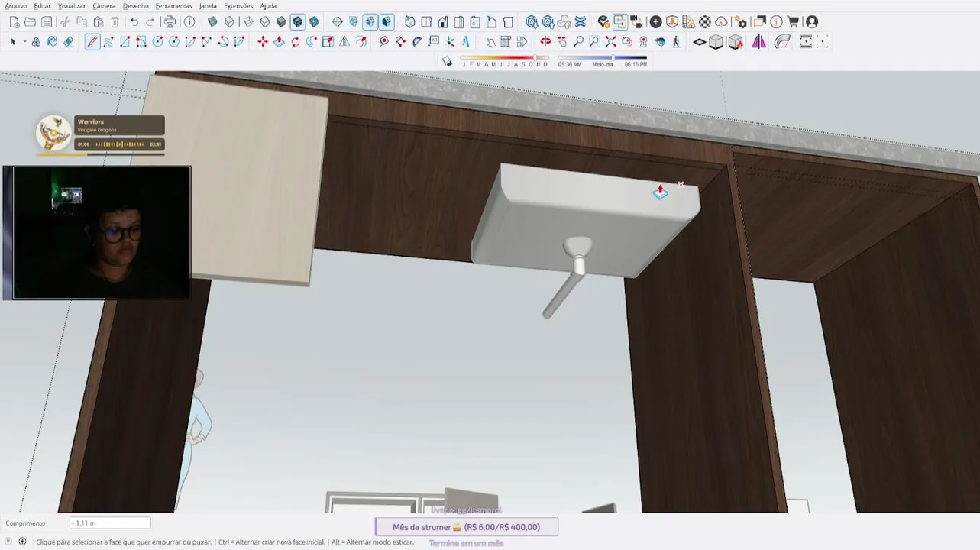The width and height of the screenshot is (980, 550).
Task: Open the Visualizar menu
Action: coord(72,6)
